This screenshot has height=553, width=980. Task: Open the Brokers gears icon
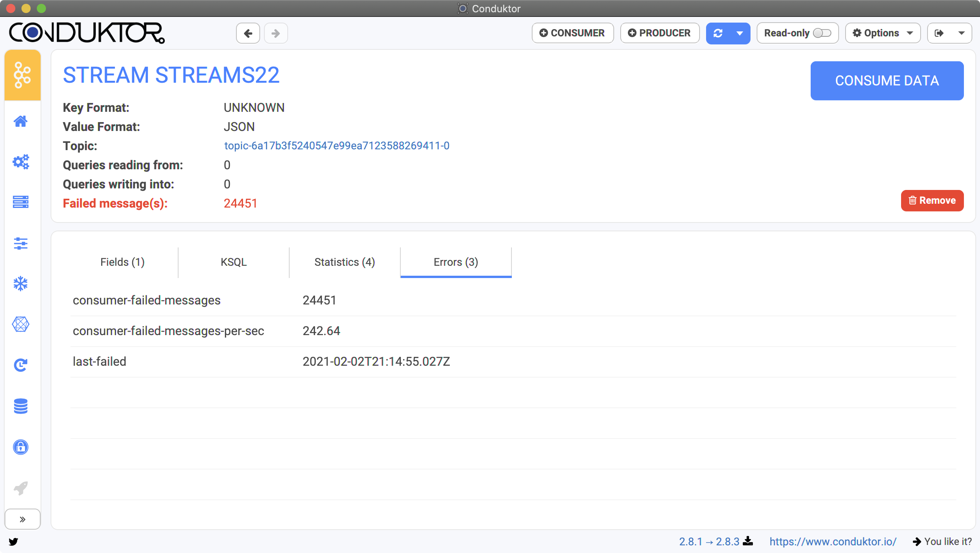click(x=21, y=162)
